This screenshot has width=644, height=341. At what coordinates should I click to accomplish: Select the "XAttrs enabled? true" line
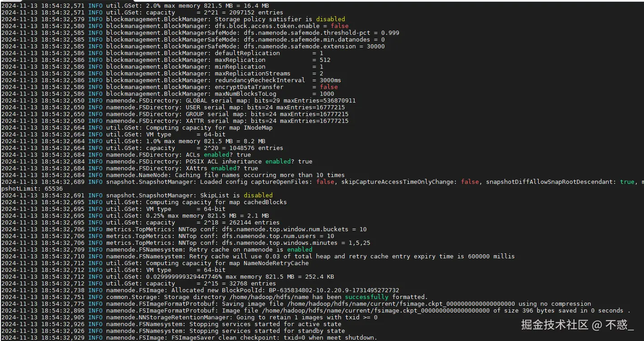(x=129, y=168)
